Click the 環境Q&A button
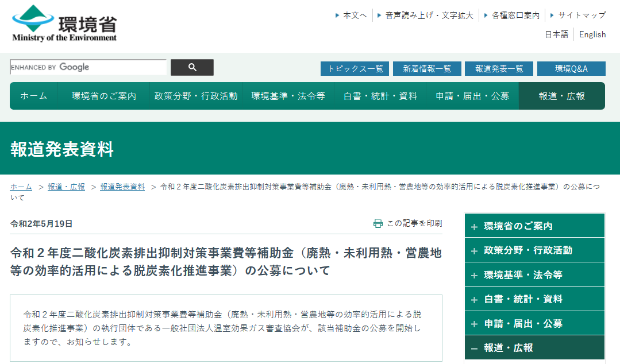Screen dimensions: 620x364 (571, 69)
